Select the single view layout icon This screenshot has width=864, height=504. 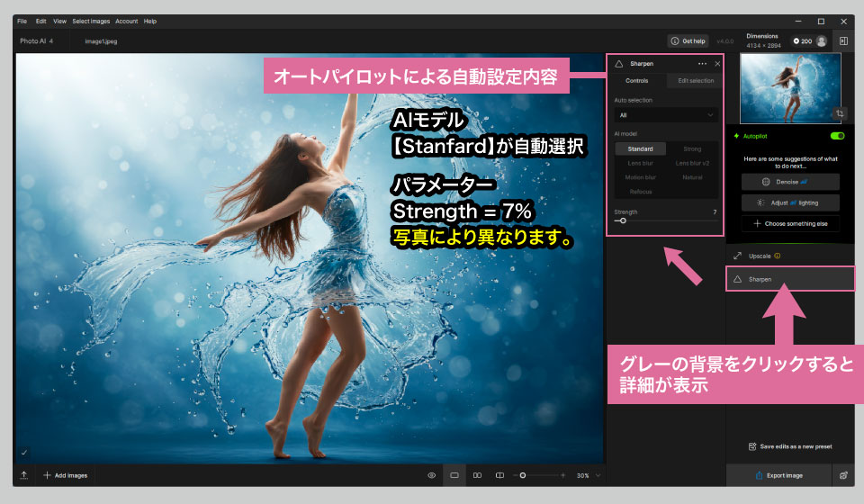click(x=454, y=475)
